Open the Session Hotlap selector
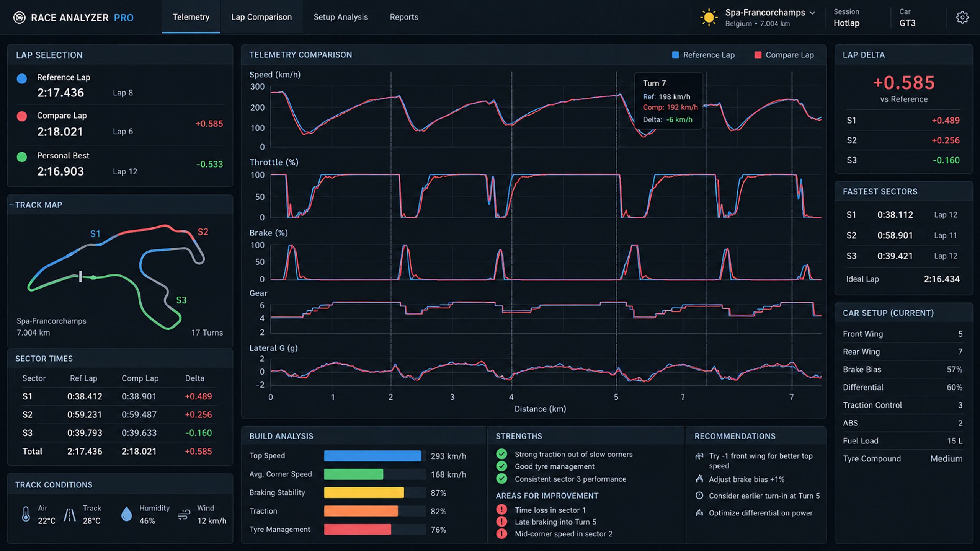The height and width of the screenshot is (551, 980). click(x=847, y=18)
